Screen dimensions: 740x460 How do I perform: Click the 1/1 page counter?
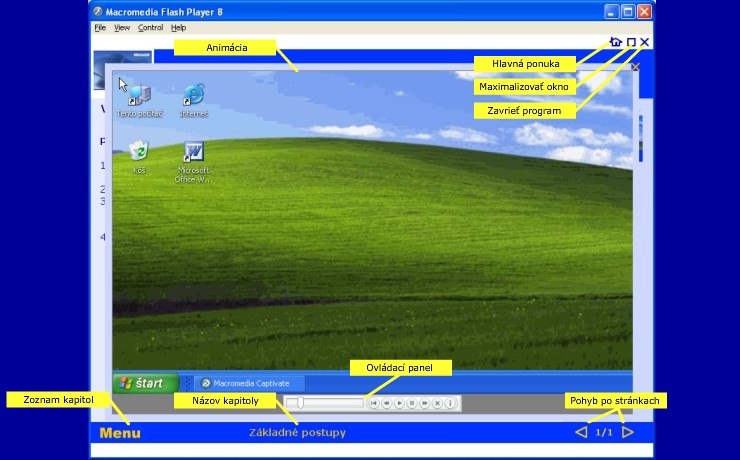(x=604, y=432)
